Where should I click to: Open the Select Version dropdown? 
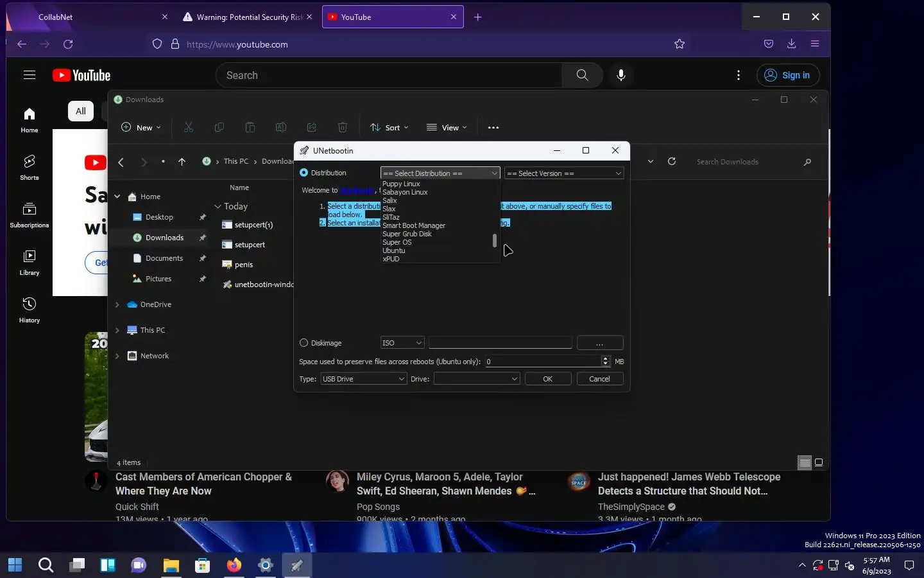564,173
